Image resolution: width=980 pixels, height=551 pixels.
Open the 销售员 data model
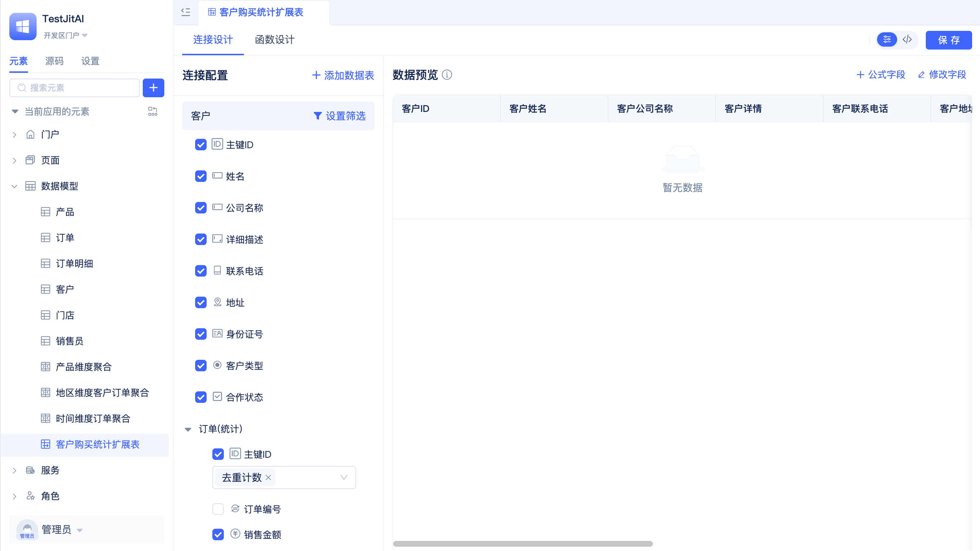click(69, 341)
